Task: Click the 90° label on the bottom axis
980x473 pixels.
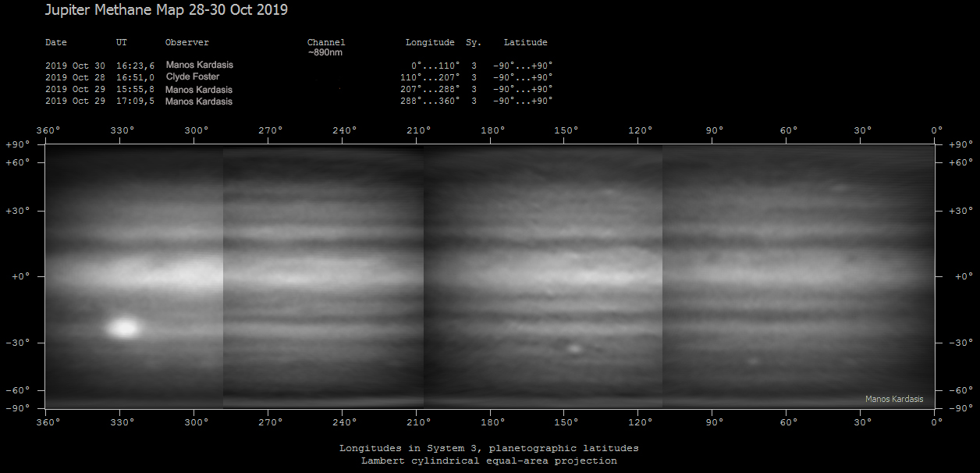Action: (714, 422)
